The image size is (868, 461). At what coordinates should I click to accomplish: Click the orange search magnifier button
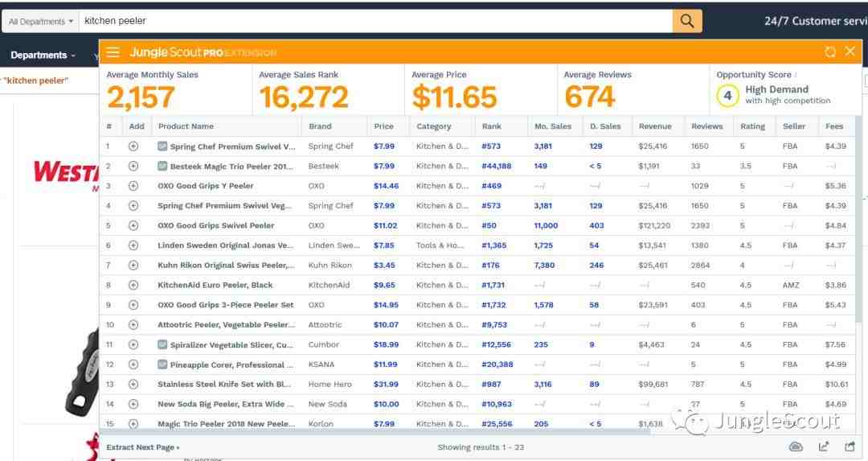pyautogui.click(x=687, y=21)
